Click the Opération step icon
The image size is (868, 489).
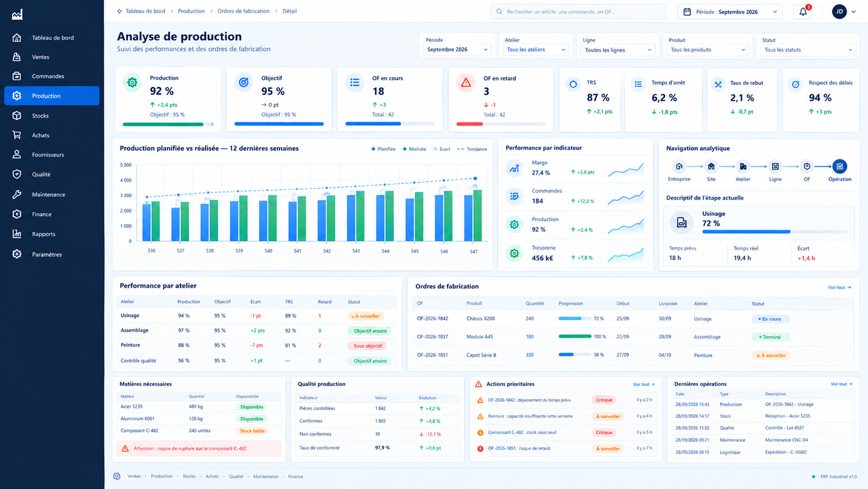coord(840,166)
